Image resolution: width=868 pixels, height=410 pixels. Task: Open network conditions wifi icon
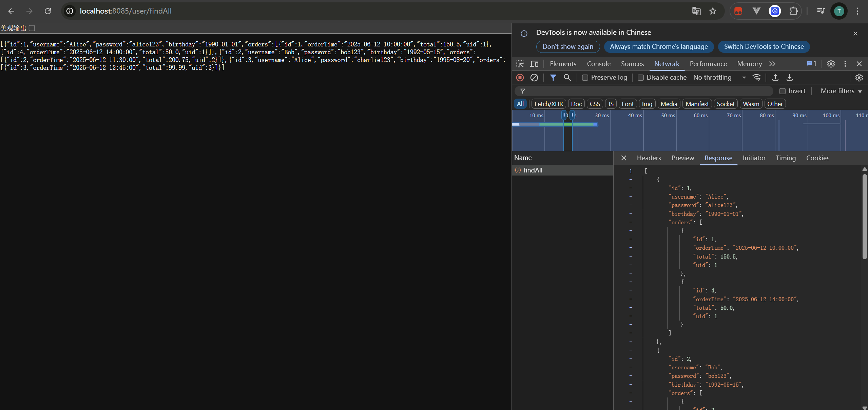point(757,78)
